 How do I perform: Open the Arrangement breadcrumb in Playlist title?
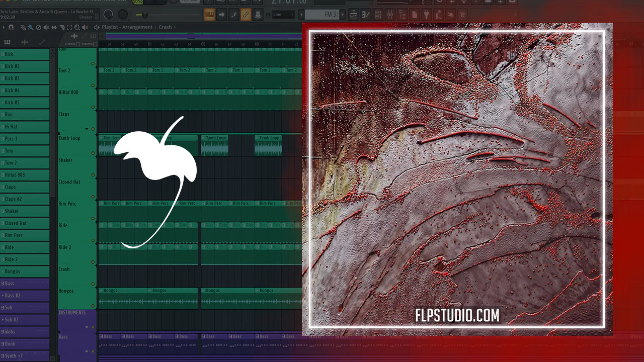click(x=137, y=27)
